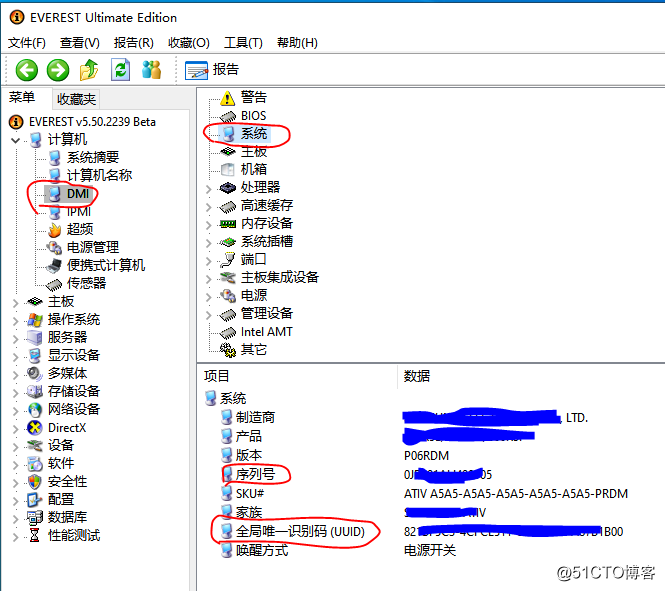The width and height of the screenshot is (665, 591).
Task: Click the Refresh toolbar icon
Action: tap(120, 70)
